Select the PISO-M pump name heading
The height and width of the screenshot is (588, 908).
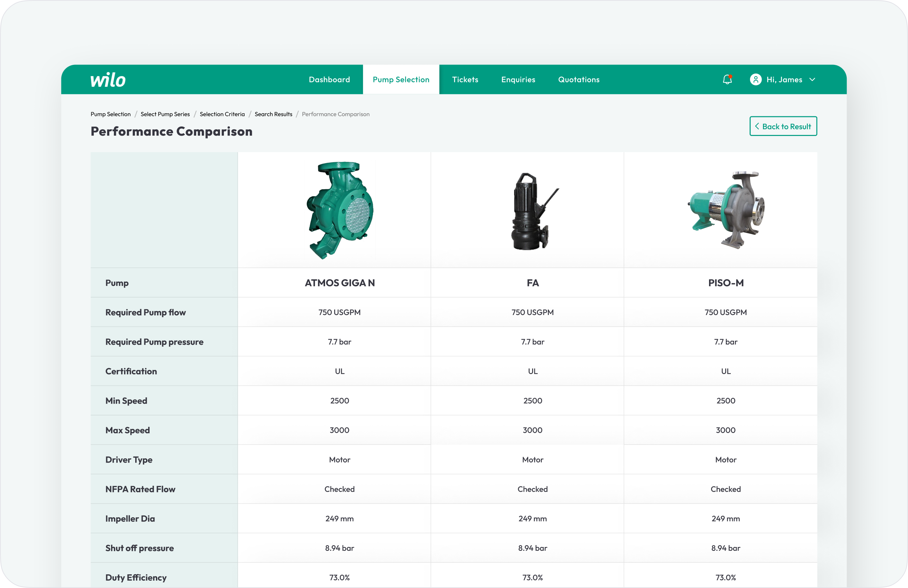pos(725,283)
